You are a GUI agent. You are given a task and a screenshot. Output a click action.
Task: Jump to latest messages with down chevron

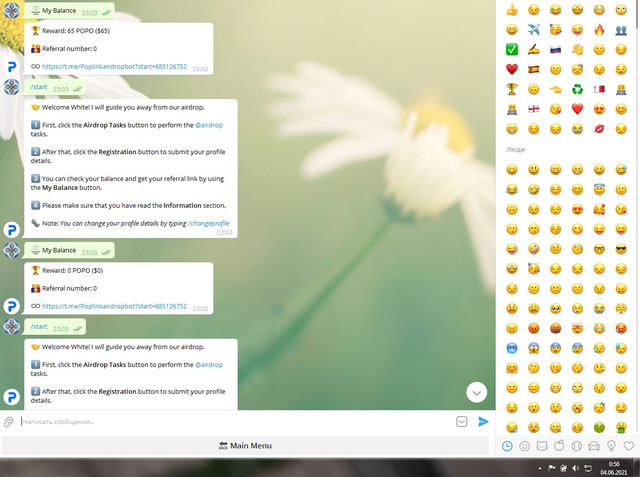pos(476,393)
